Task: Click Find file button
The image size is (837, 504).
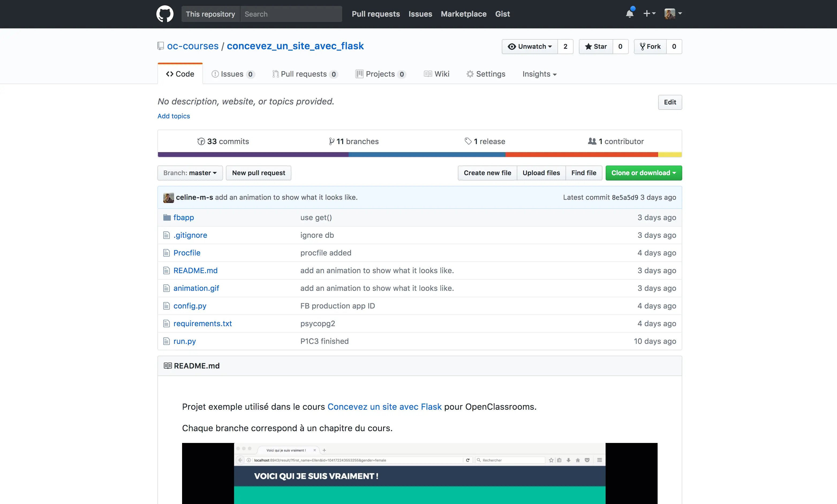Action: click(584, 173)
